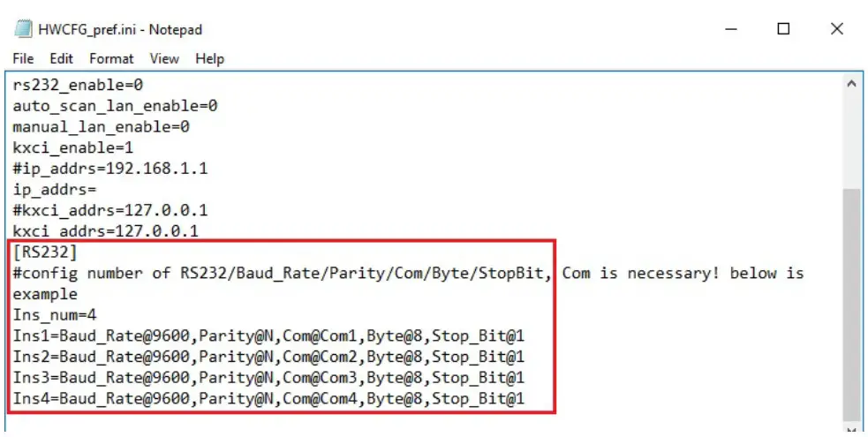Click the line #ip_addrs=192.168.1.1
Viewport: 868px width, 437px height.
coord(110,168)
